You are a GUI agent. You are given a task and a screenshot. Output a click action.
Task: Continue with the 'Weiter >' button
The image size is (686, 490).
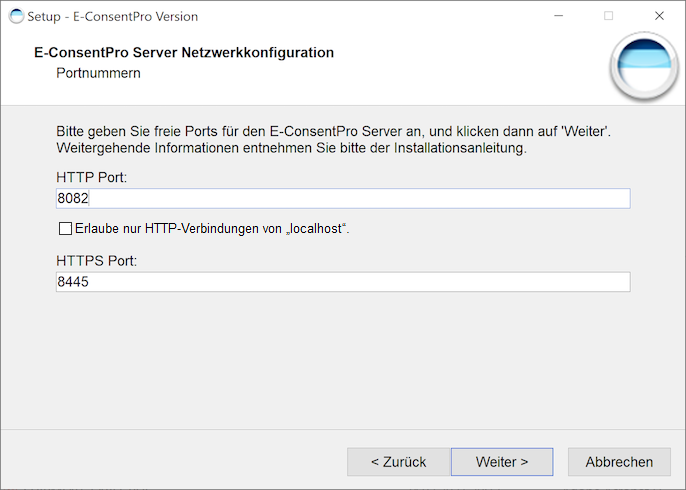502,462
